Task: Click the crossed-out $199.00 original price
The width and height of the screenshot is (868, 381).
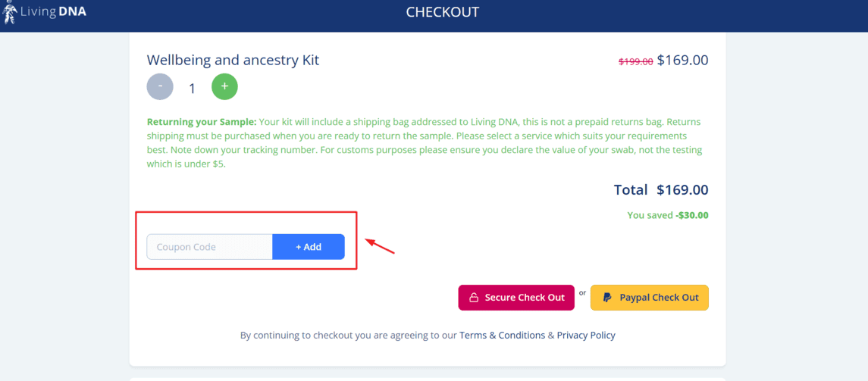Action: [x=635, y=62]
